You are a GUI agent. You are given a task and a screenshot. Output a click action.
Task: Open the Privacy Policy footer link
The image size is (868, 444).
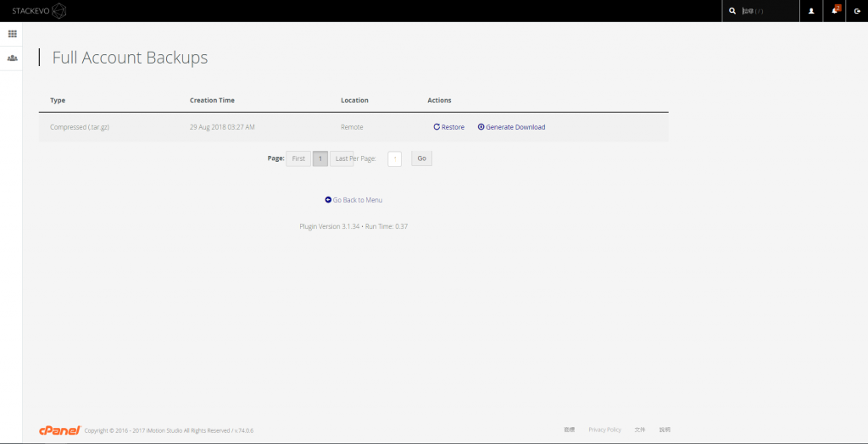click(604, 430)
